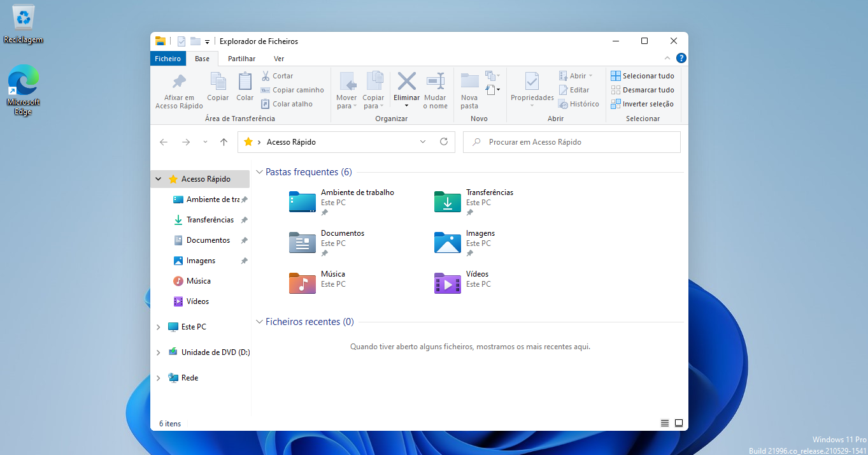Click the Mover para icon
This screenshot has width=868, height=455.
tap(347, 82)
